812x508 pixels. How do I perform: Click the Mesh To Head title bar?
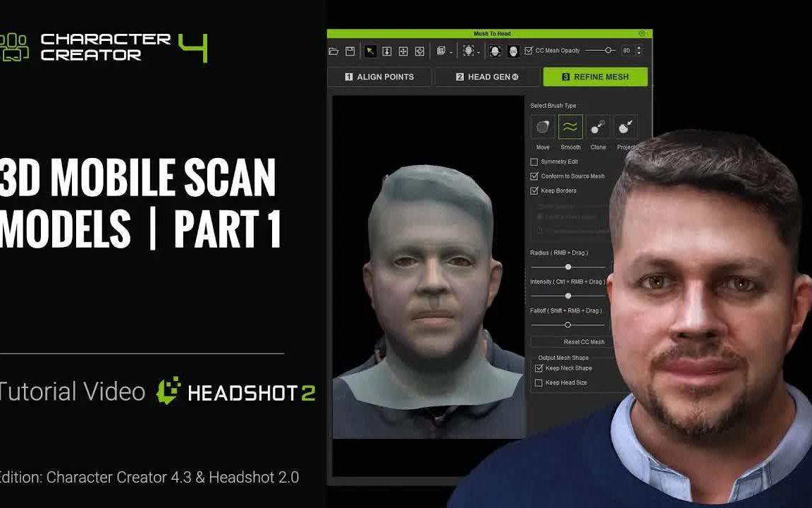[489, 33]
